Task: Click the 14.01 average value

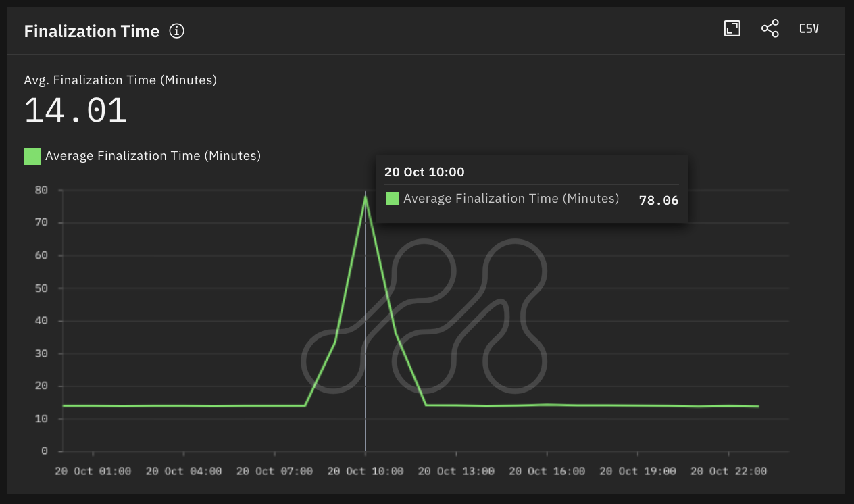Action: point(76,111)
